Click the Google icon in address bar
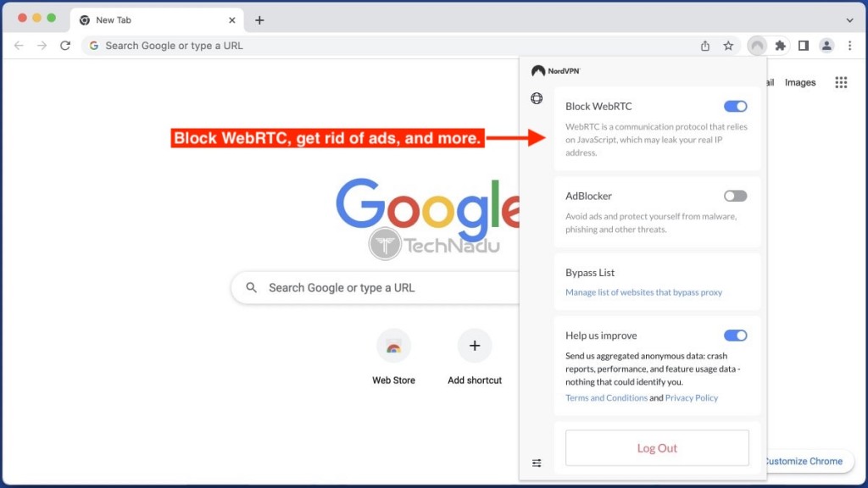This screenshot has height=488, width=868. point(94,46)
